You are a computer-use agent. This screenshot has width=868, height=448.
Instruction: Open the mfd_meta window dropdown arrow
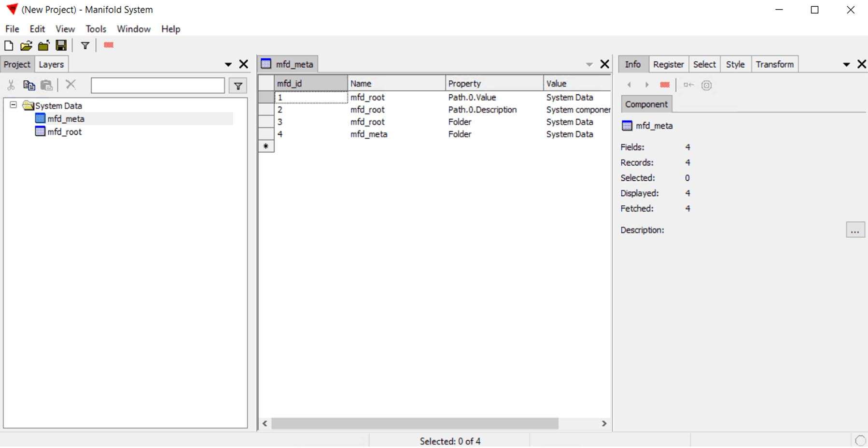tap(589, 64)
